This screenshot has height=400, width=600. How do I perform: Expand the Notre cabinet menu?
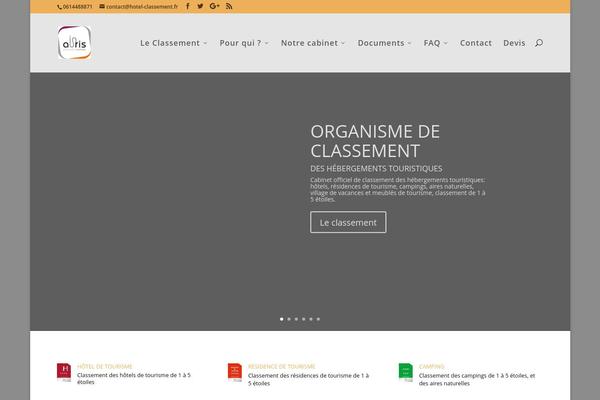[313, 43]
